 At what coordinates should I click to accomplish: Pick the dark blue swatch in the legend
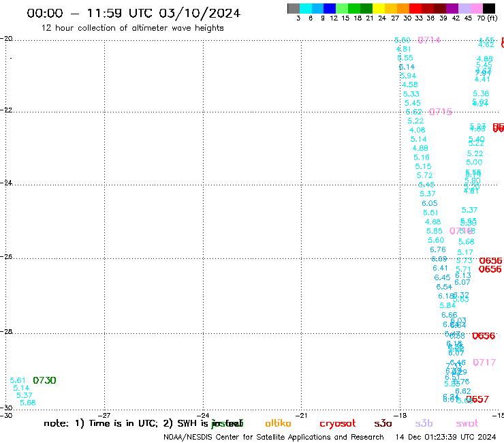point(330,8)
